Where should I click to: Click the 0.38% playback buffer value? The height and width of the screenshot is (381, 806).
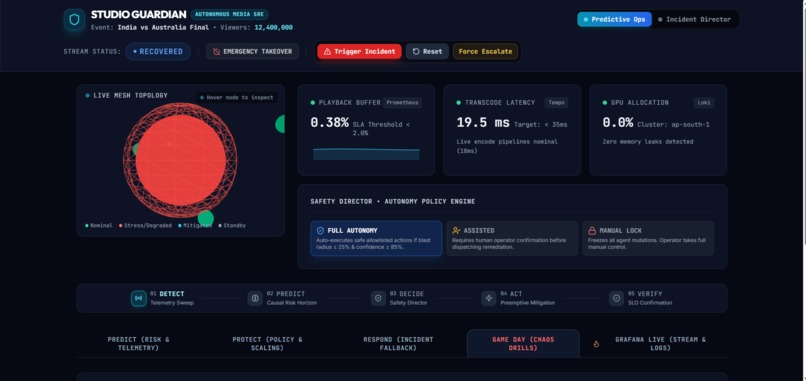(x=329, y=123)
